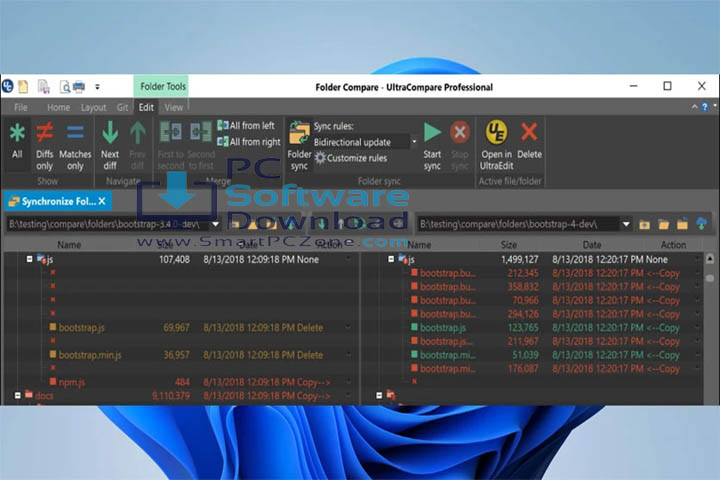Screen dimensions: 720x480
Task: Select bootstrap.min.js row in left pane
Action: point(179,355)
